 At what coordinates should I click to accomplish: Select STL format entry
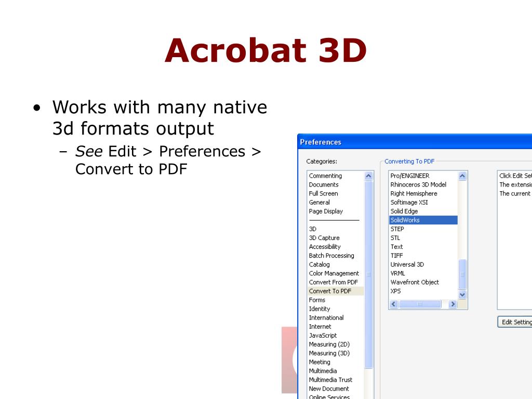pos(395,238)
